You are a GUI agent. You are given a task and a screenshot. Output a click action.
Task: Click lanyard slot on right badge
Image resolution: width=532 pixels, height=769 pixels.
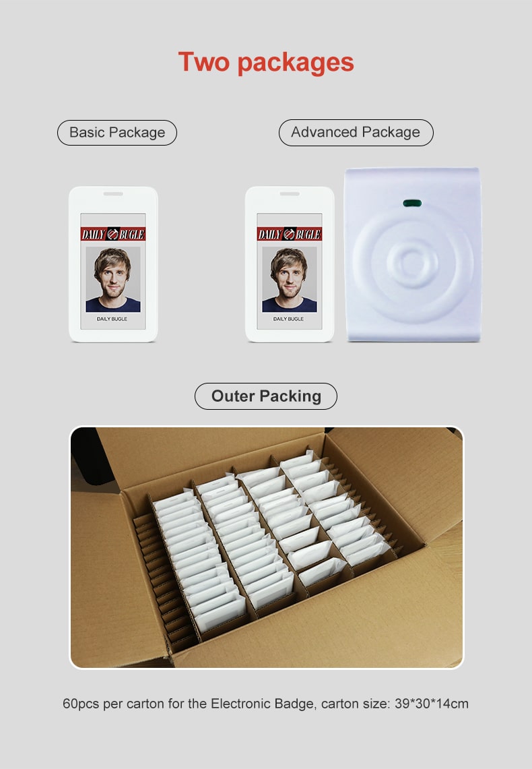[290, 193]
